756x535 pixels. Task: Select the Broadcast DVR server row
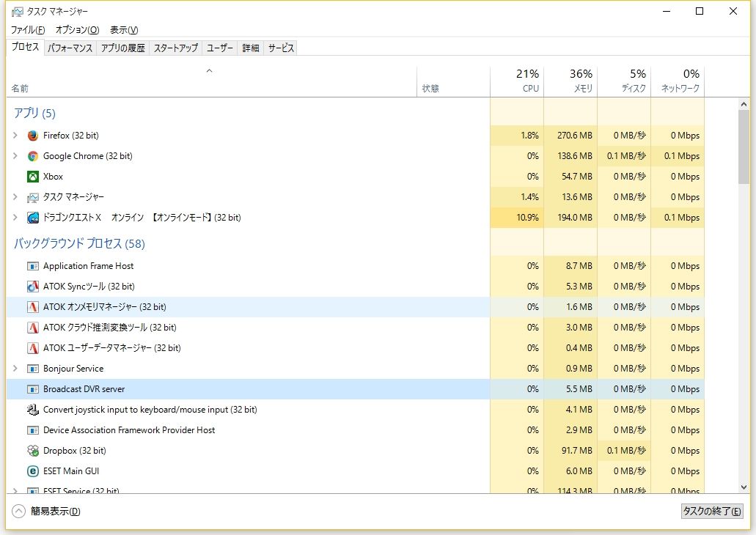pos(220,389)
